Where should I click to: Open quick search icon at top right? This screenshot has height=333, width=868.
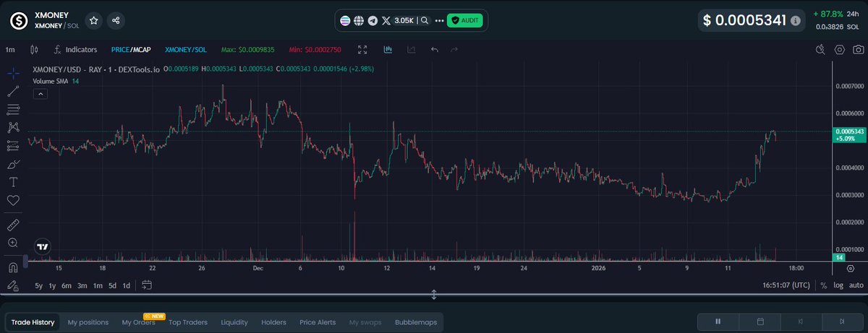click(x=820, y=50)
